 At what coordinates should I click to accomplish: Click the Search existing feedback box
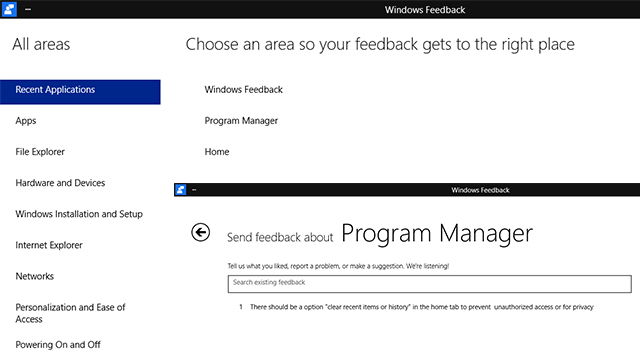click(x=429, y=284)
